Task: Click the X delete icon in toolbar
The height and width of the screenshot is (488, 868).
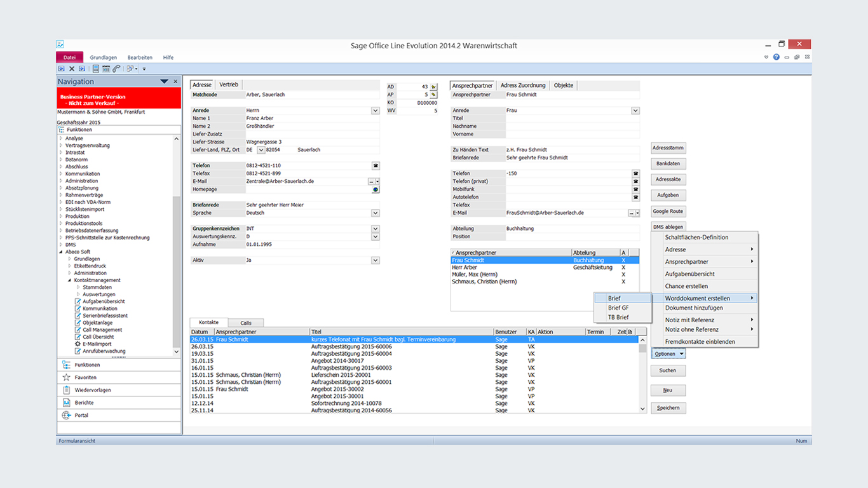Action: (72, 69)
